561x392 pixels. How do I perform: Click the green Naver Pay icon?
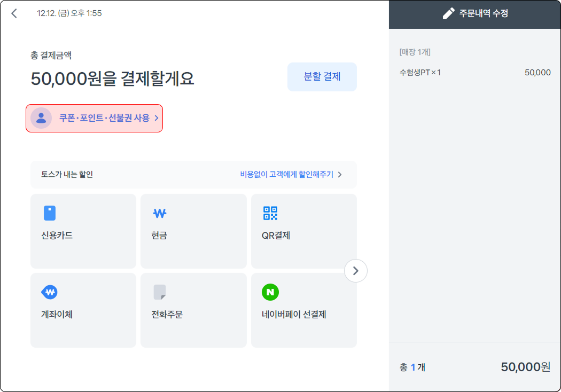point(270,292)
